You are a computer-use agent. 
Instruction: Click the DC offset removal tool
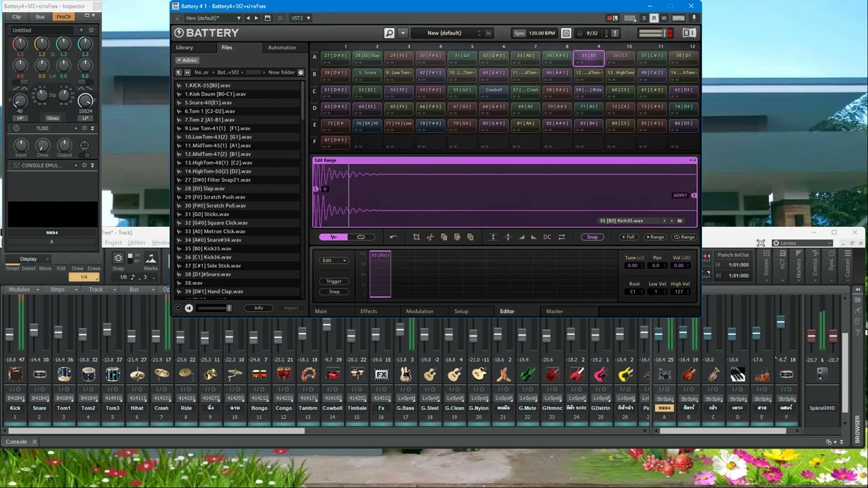547,237
